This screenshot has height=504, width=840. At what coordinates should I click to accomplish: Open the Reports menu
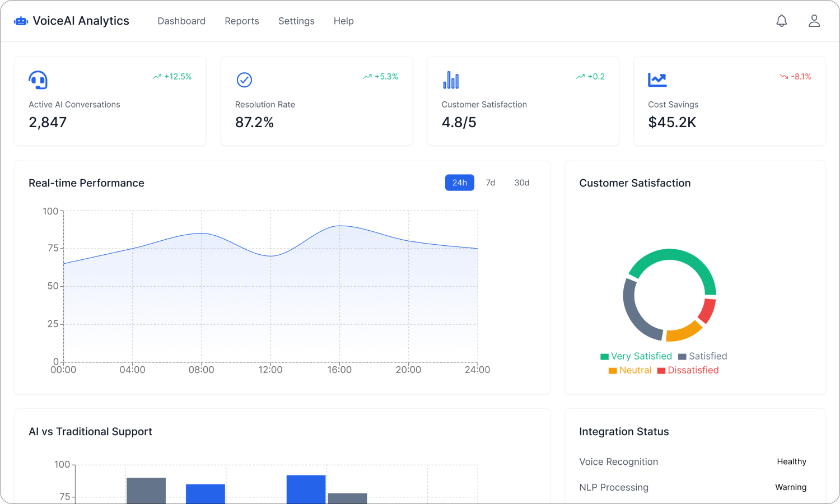pyautogui.click(x=242, y=21)
